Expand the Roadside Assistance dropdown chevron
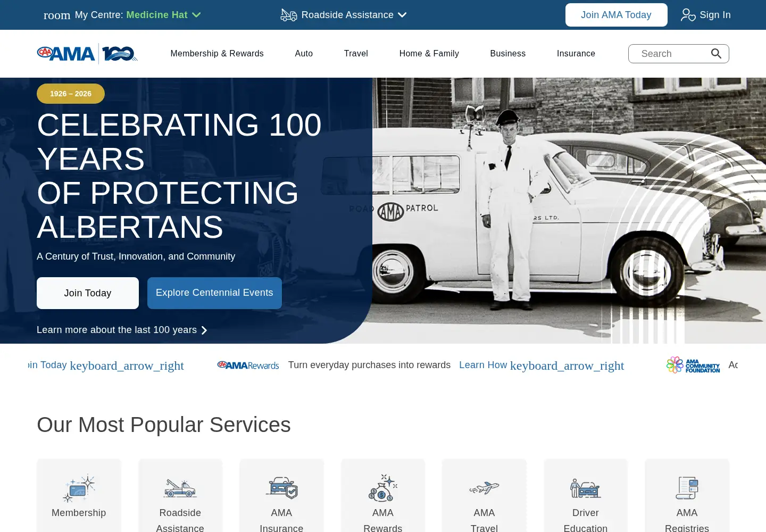This screenshot has height=532, width=766. pyautogui.click(x=402, y=15)
